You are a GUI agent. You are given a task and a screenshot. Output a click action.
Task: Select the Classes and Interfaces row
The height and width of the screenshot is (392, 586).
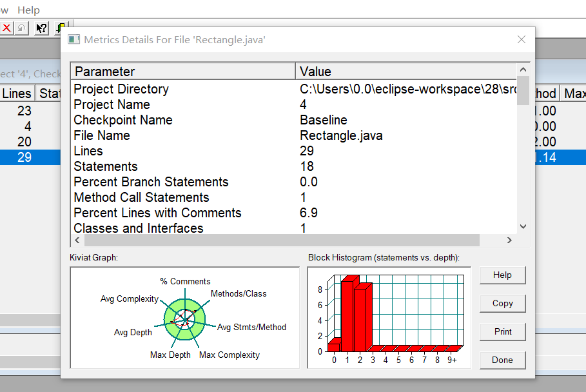tap(294, 228)
